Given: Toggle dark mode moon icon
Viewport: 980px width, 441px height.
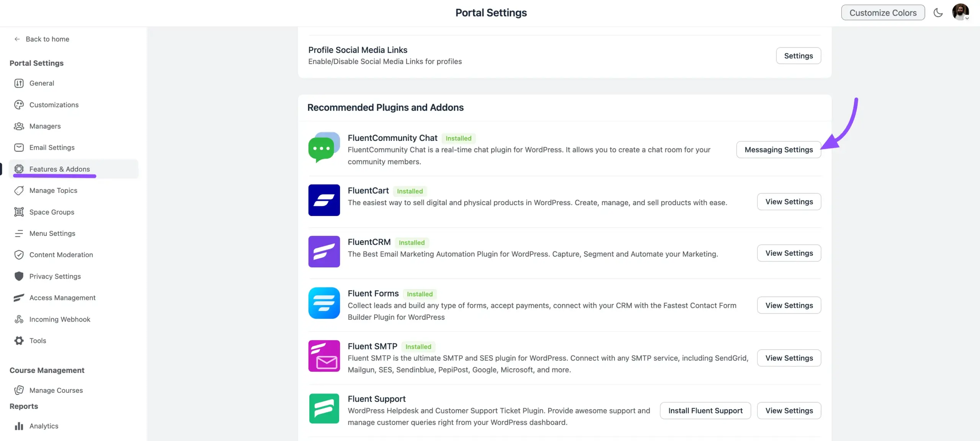Looking at the screenshot, I should [x=938, y=13].
